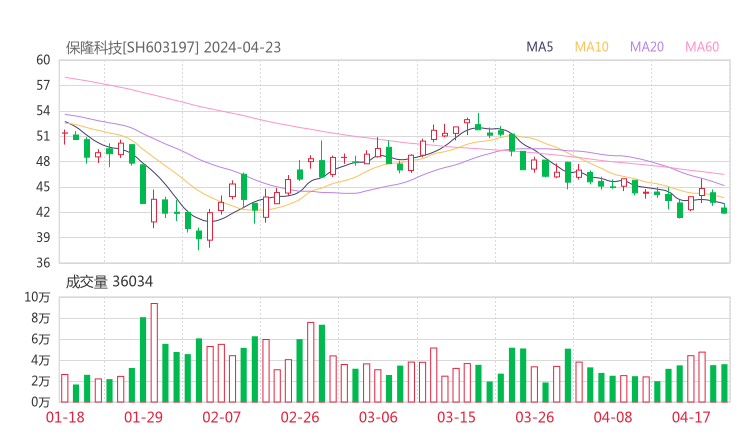Select the first red volume bar at 01-18
Viewport: 740px width, 440px height.
click(65, 389)
